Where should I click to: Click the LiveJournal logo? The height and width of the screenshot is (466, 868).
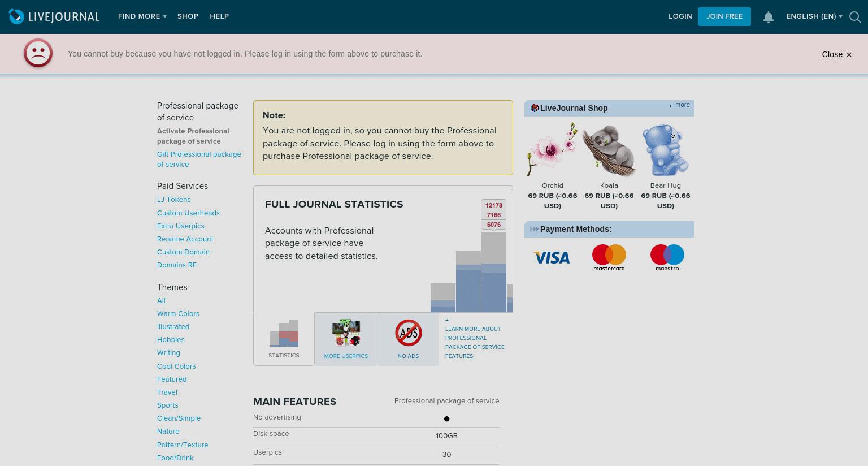(x=54, y=16)
